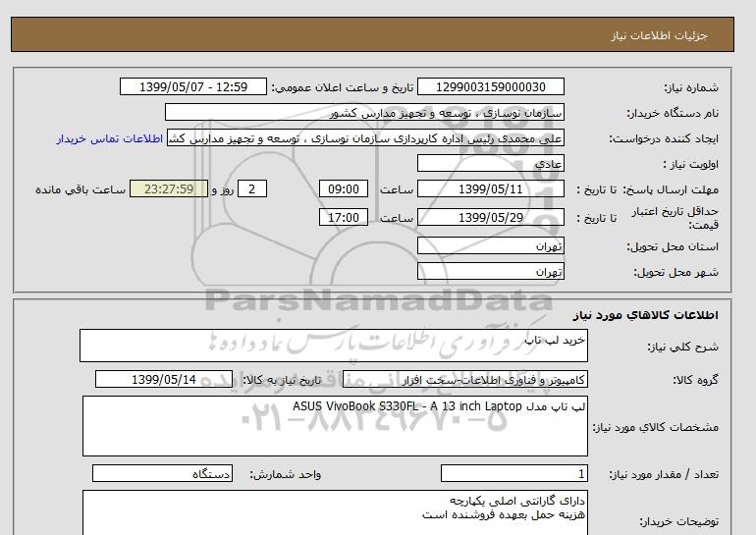Select the goods need date field 1399/05/14

164,379
